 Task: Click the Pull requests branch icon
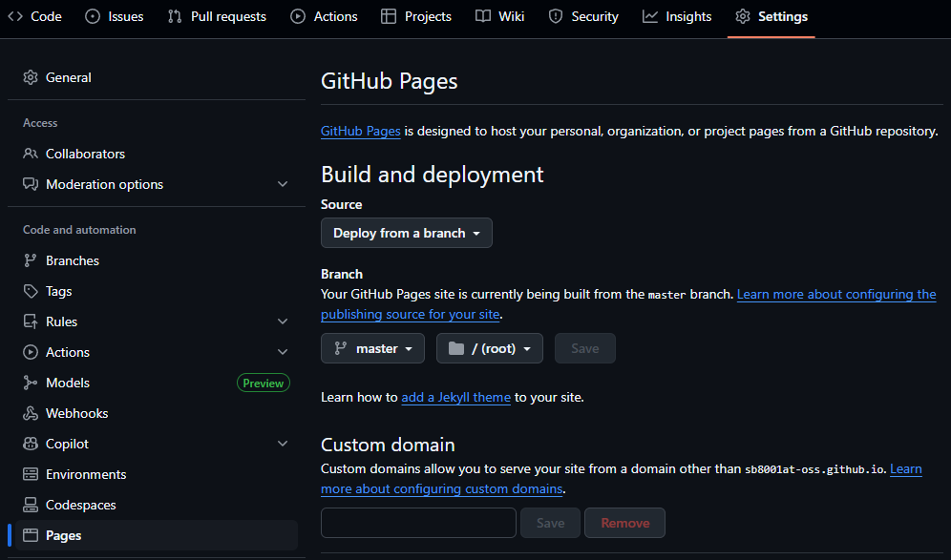tap(175, 16)
